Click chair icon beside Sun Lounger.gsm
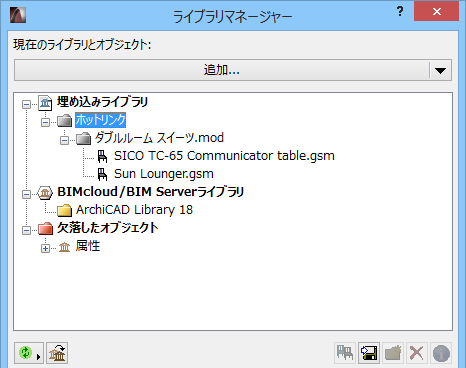466x368 pixels. pyautogui.click(x=102, y=174)
